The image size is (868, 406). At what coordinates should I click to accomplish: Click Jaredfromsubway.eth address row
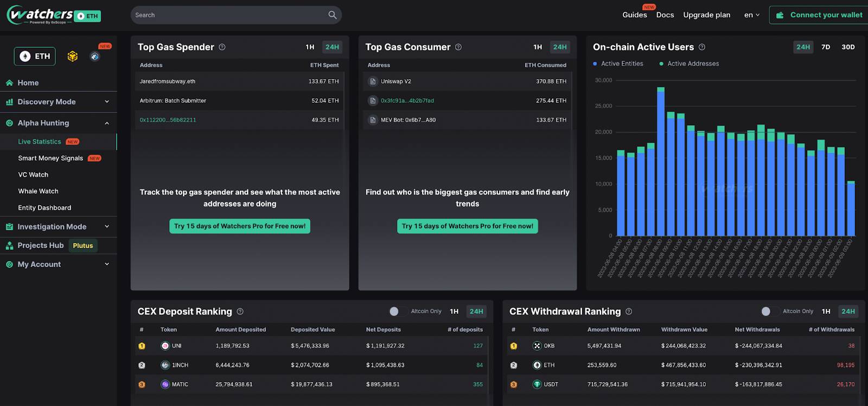coord(239,81)
